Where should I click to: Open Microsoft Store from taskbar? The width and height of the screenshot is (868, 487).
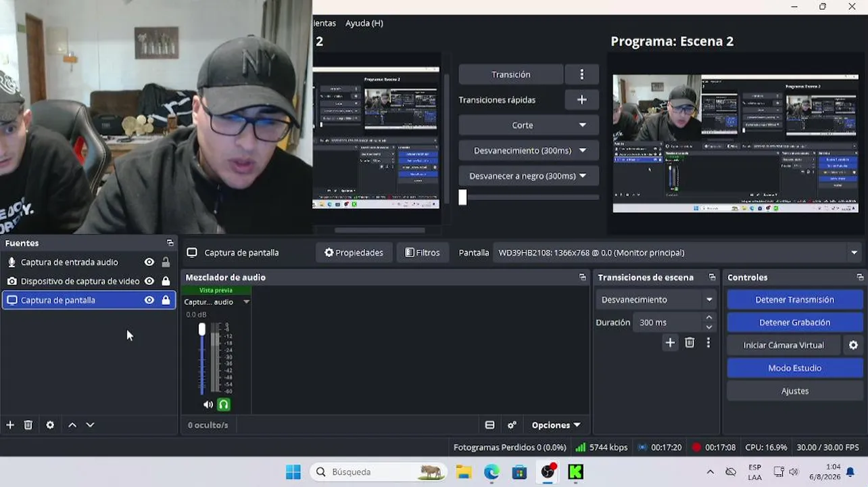[519, 472]
